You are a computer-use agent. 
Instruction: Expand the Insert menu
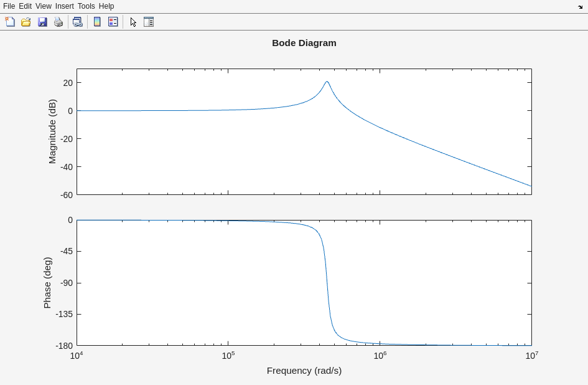pos(64,6)
